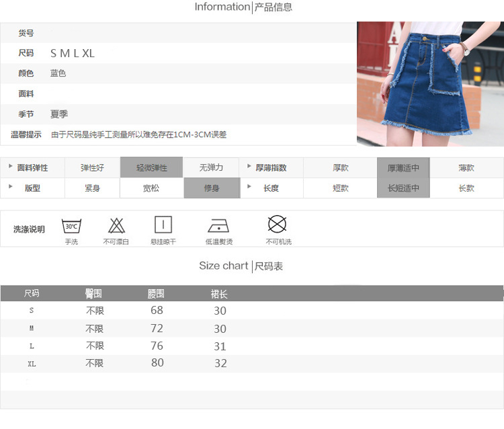Click the arrow beside 面料弹性
Viewport: 504px width, 429px height.
(x=10, y=166)
